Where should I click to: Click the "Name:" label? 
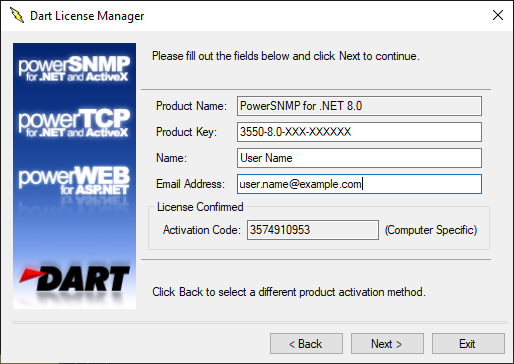tap(171, 158)
